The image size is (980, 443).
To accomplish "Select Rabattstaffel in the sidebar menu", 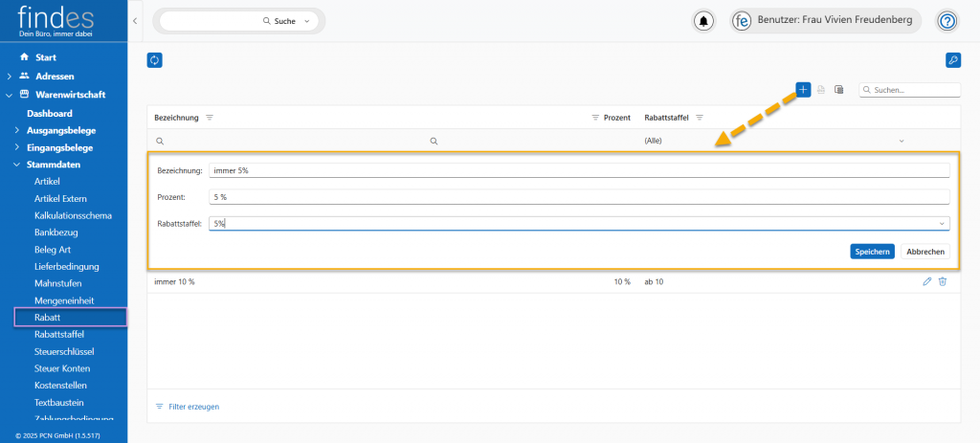I will tap(59, 334).
